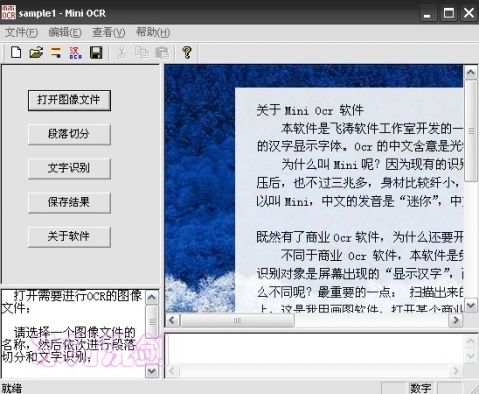Screen dimensions: 479x394
Task: Open help with the question mark icon
Action: pyautogui.click(x=187, y=52)
